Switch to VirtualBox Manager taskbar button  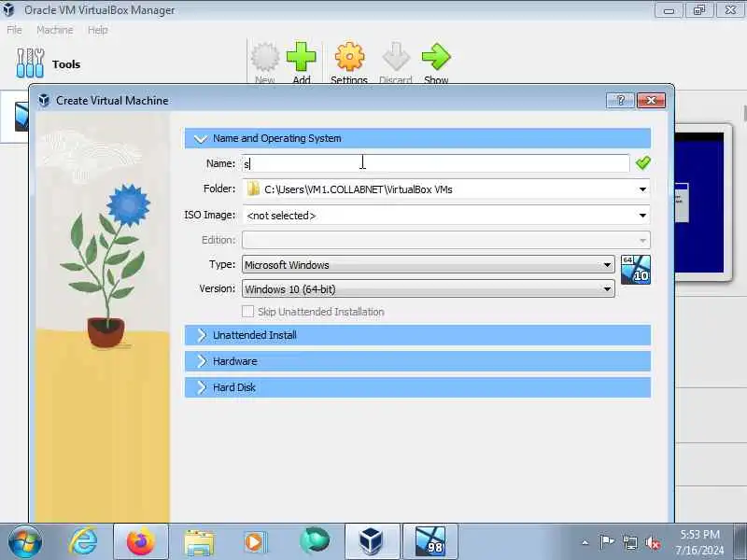(372, 542)
